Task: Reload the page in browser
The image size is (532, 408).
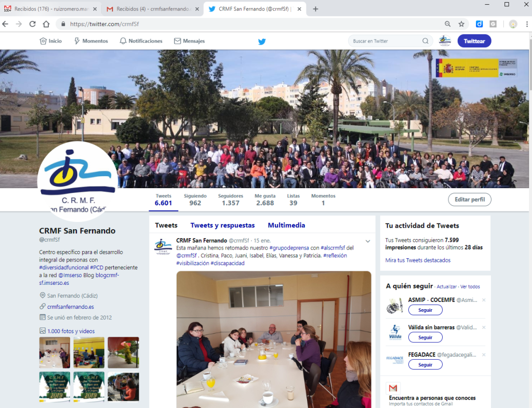Action: [x=32, y=24]
